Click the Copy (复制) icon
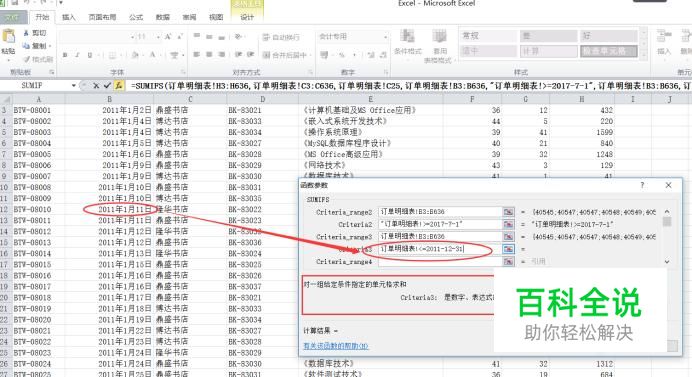 [26, 45]
